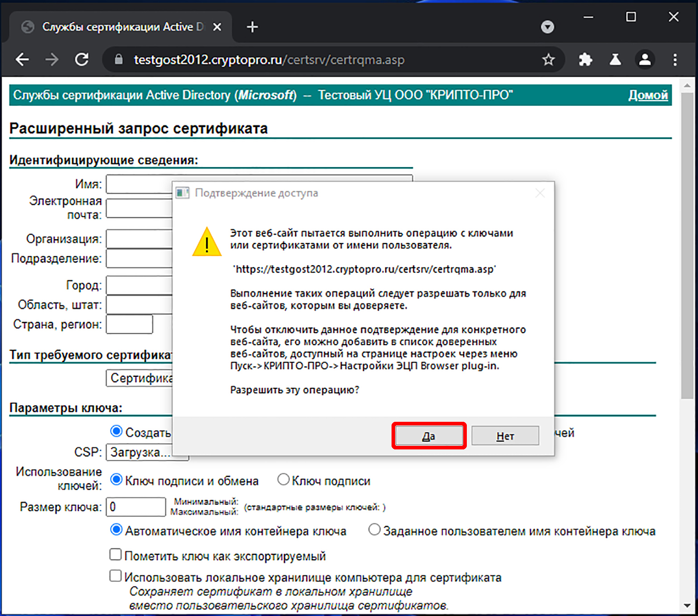Focus the 'Подразделение' input field

click(139, 259)
